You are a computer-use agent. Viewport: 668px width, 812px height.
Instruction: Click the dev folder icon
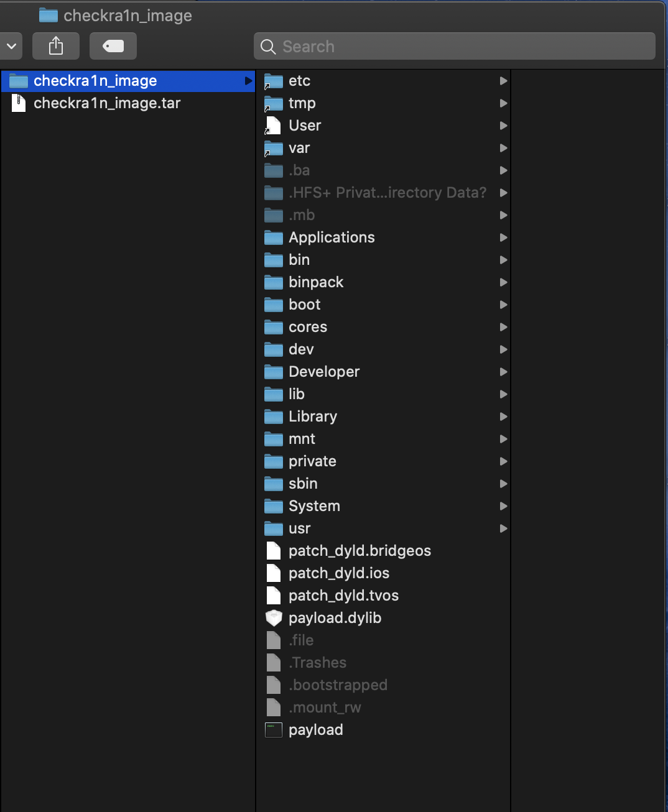pyautogui.click(x=274, y=349)
